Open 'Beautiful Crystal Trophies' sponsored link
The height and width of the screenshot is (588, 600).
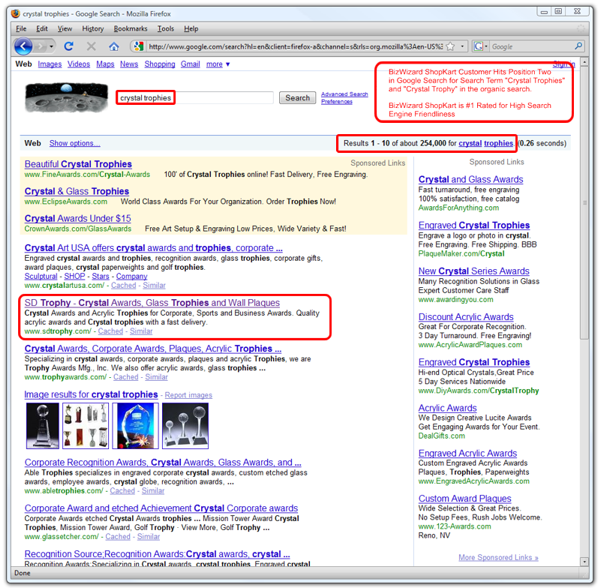(78, 164)
